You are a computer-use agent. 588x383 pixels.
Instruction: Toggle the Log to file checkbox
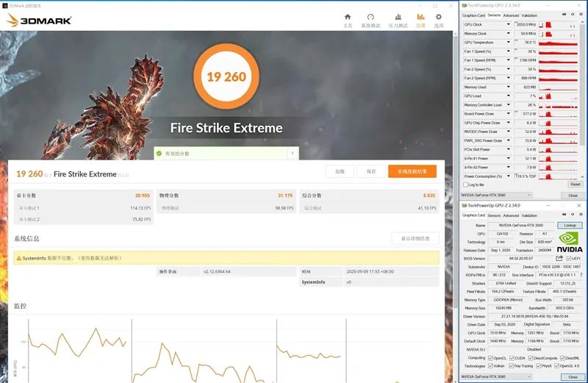coord(466,185)
